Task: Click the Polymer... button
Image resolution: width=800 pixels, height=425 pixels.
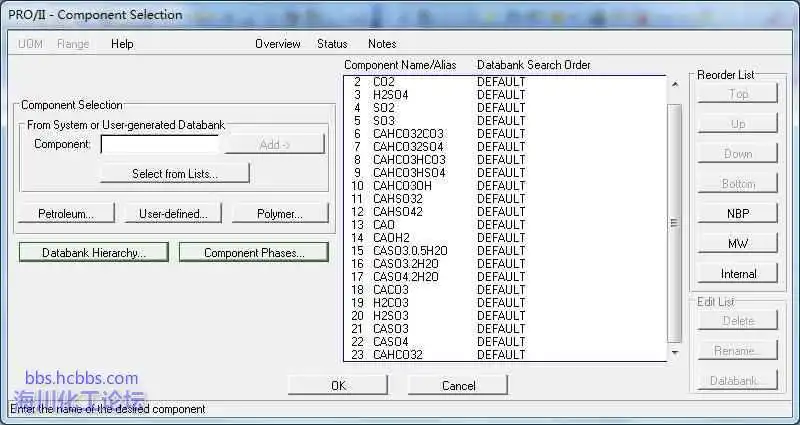Action: [x=280, y=214]
